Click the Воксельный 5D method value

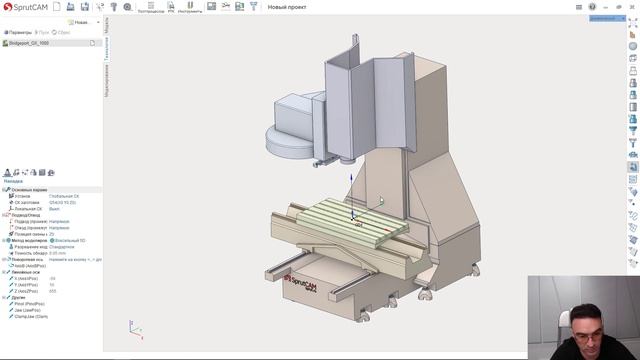(x=68, y=240)
